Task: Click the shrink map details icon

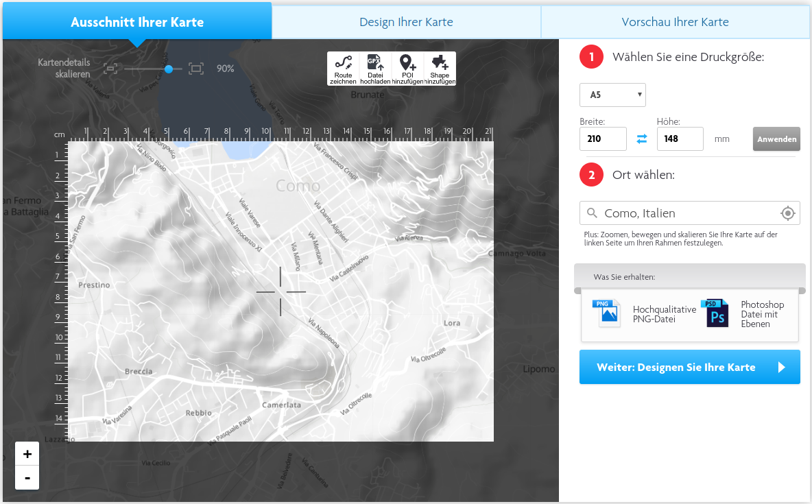Action: click(x=111, y=69)
